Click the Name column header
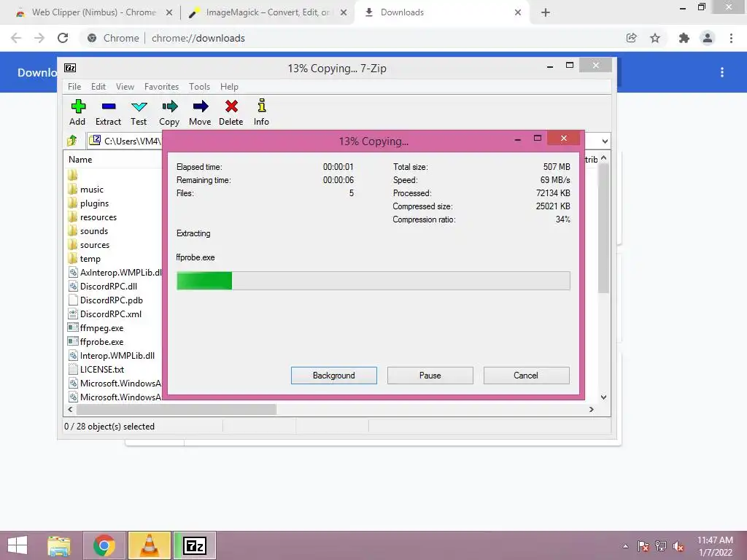The height and width of the screenshot is (560, 747). point(80,160)
